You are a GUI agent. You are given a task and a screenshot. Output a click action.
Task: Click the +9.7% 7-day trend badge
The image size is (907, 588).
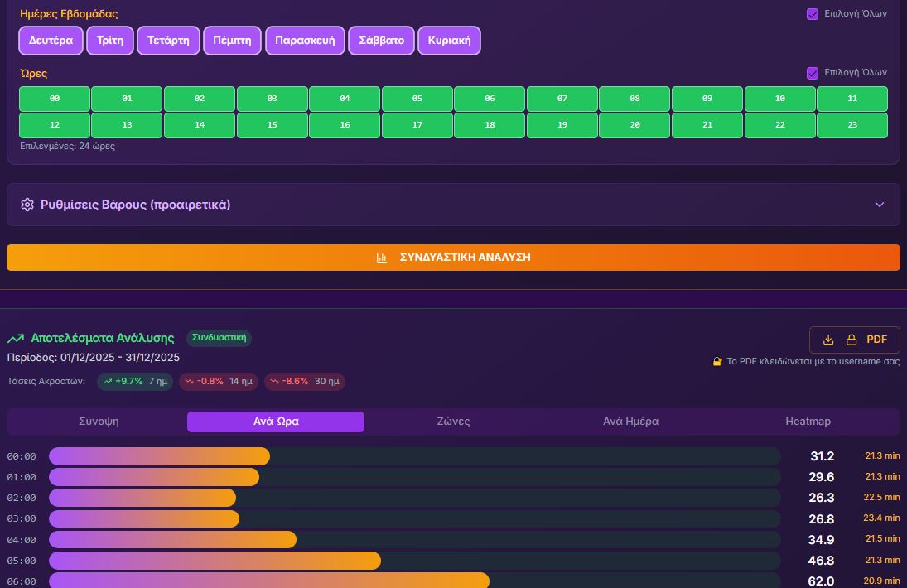(x=135, y=382)
